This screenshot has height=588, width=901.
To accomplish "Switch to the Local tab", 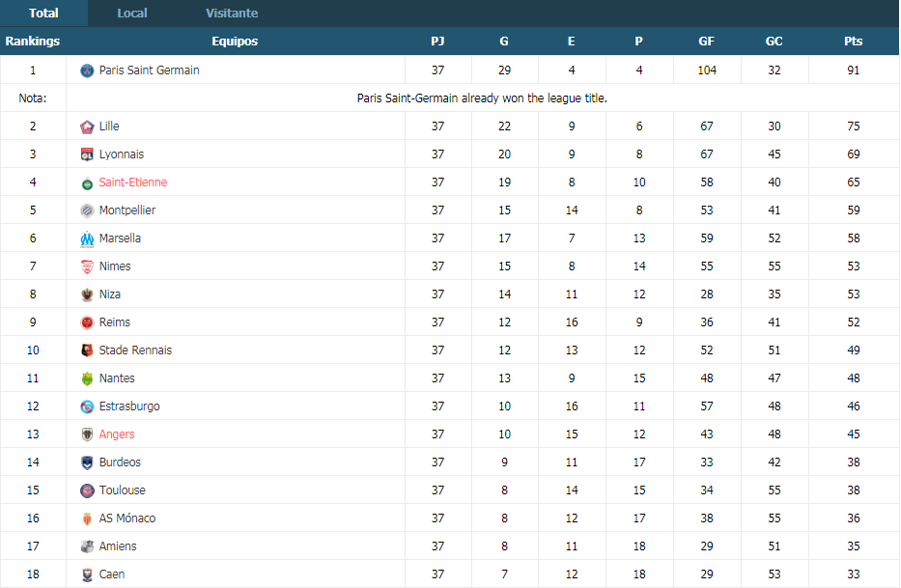I will [x=132, y=14].
